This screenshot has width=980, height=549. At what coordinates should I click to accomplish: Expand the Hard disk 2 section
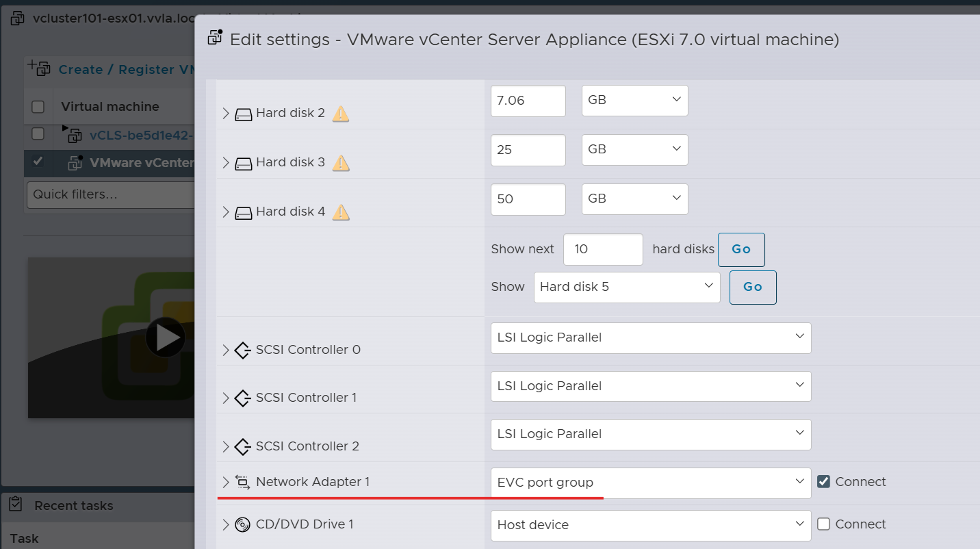click(226, 114)
